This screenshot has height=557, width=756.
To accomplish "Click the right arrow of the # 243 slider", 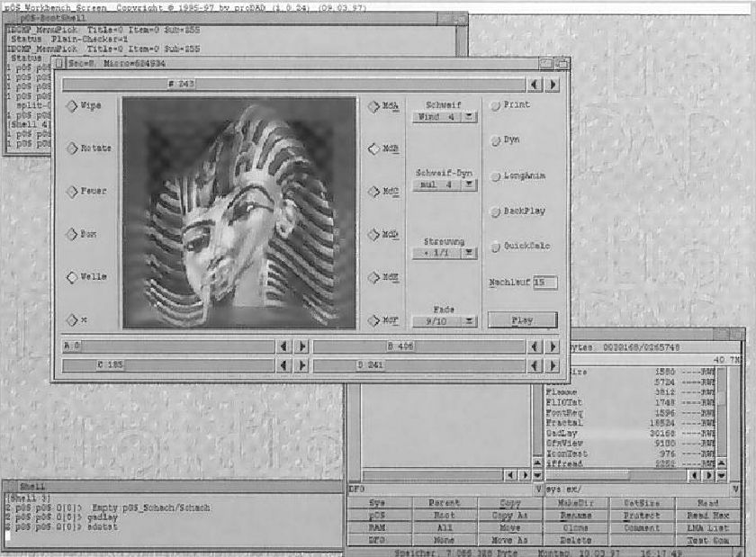I will pyautogui.click(x=553, y=85).
